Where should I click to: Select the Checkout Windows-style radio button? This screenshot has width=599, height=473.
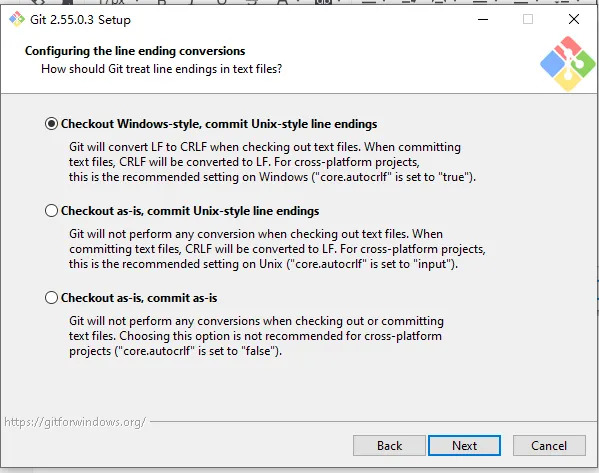coord(51,124)
